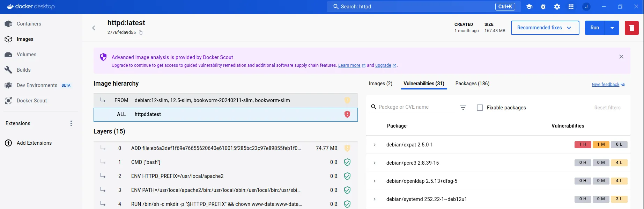
Task: Delete the image with red trash button
Action: [631, 28]
